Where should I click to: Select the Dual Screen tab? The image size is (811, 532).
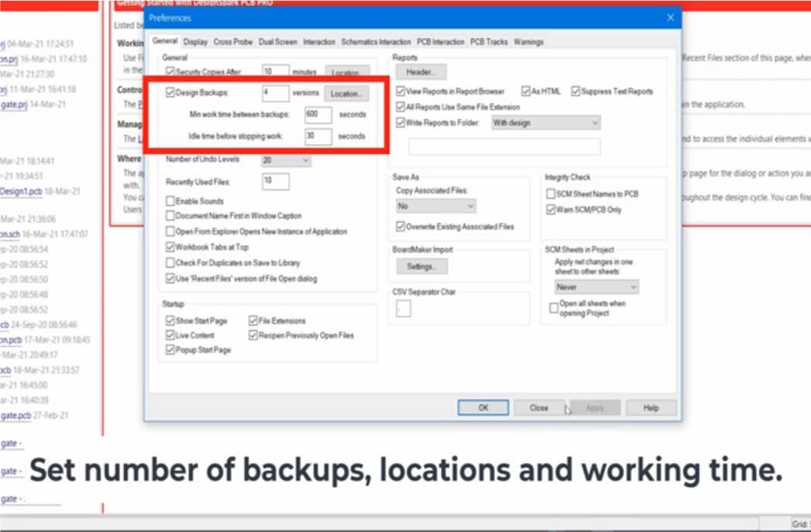[278, 42]
